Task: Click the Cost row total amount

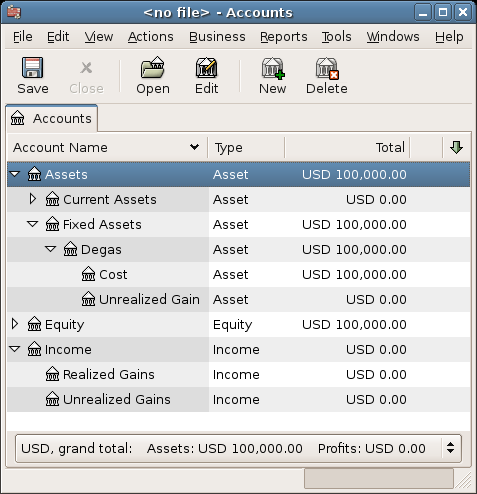Action: point(354,275)
